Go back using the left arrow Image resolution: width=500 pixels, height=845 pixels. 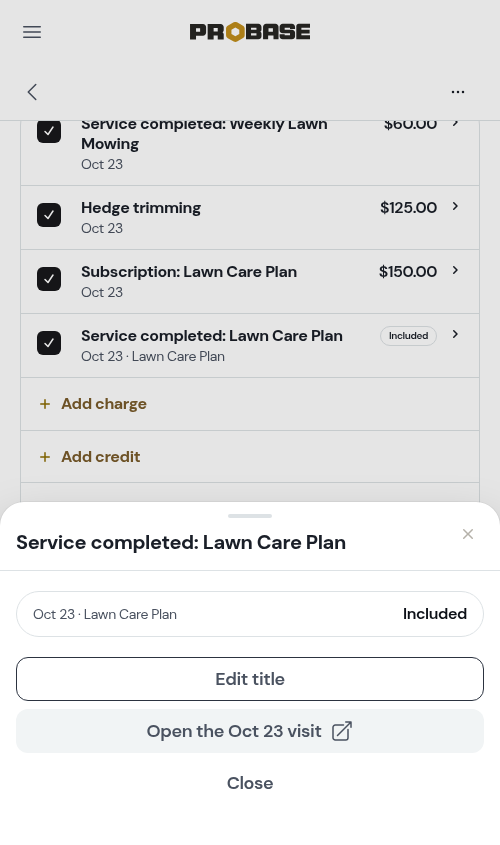point(32,92)
